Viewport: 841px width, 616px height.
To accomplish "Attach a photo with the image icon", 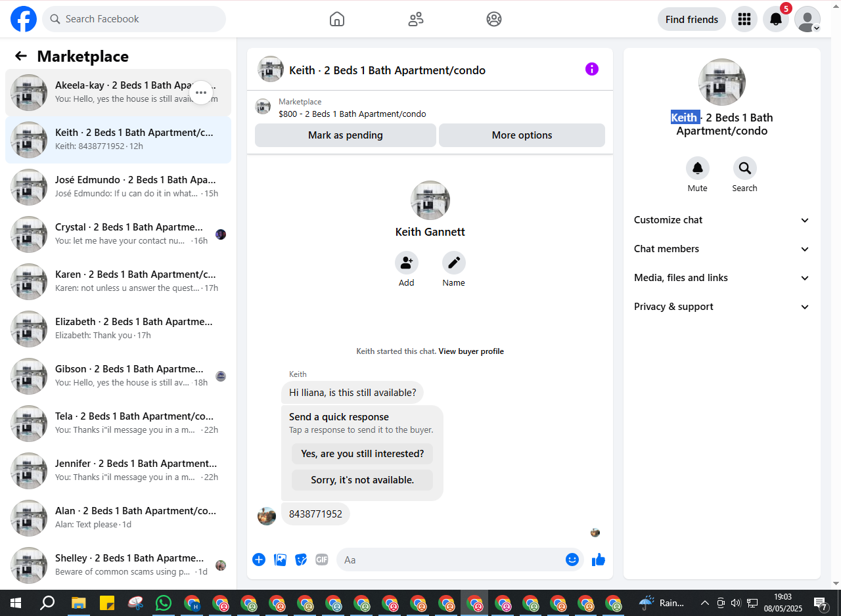I will pyautogui.click(x=280, y=560).
